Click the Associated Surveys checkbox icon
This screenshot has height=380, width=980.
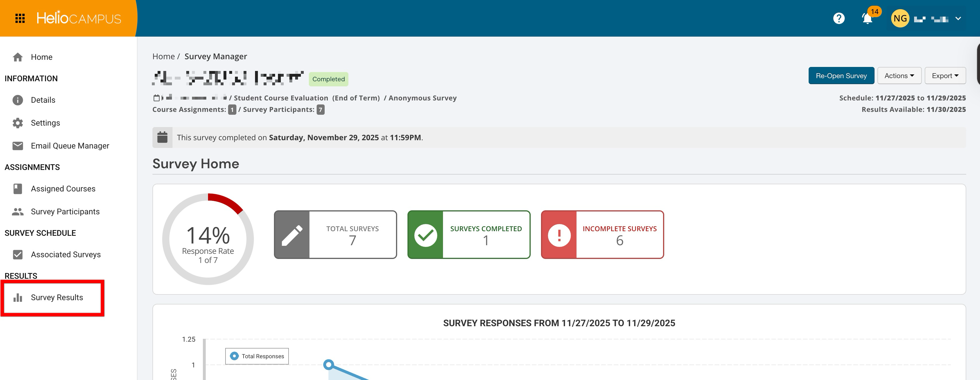[17, 255]
